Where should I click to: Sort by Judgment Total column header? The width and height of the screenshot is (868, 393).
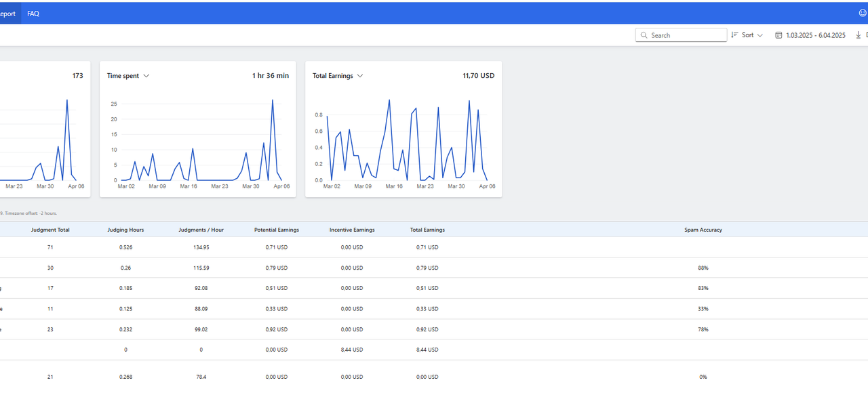pyautogui.click(x=50, y=230)
